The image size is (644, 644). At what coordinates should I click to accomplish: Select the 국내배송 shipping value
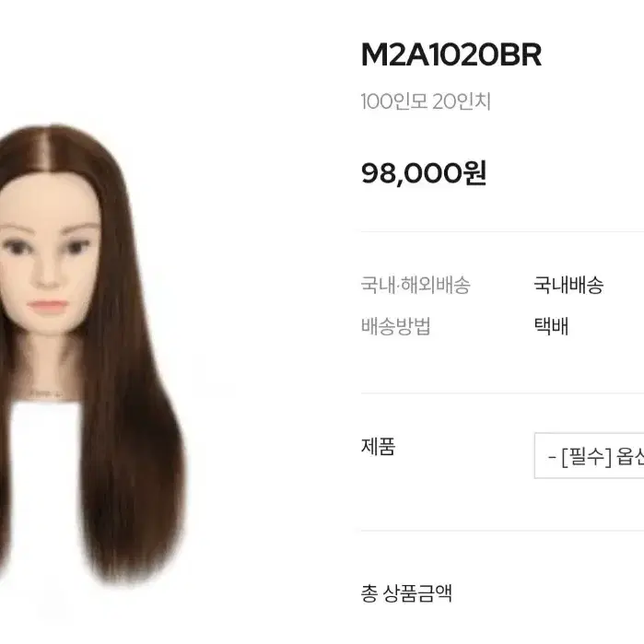pos(568,285)
